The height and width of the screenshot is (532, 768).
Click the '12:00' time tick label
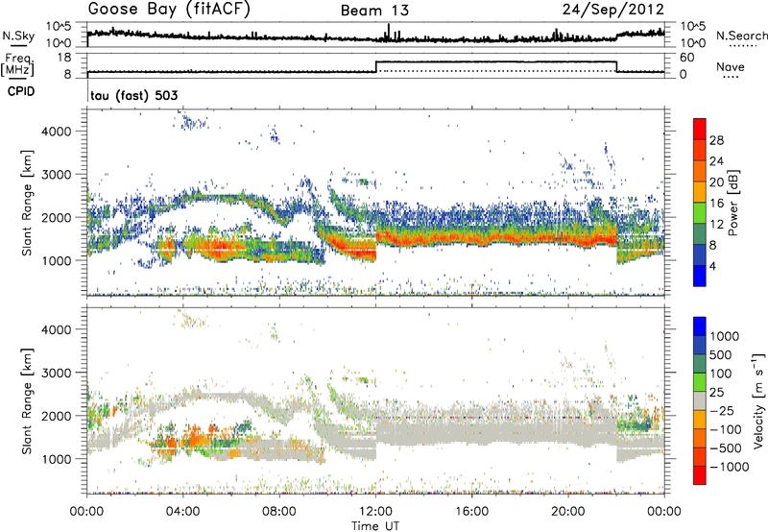click(x=375, y=512)
